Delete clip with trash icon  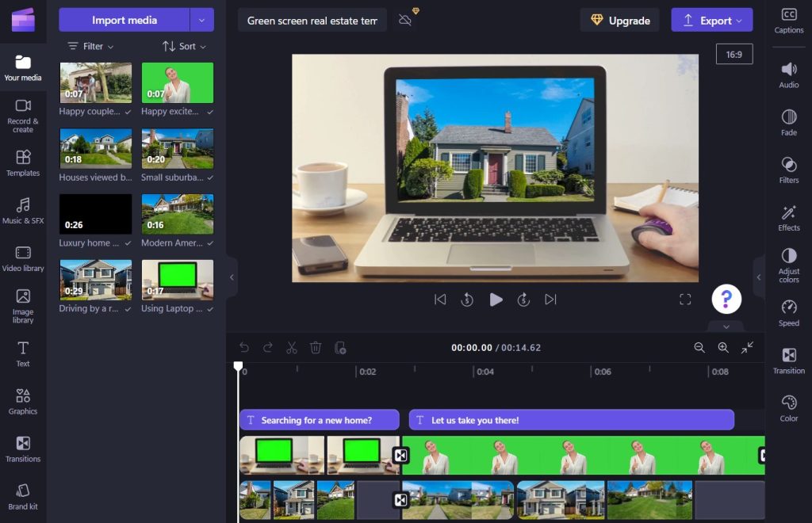pos(316,347)
